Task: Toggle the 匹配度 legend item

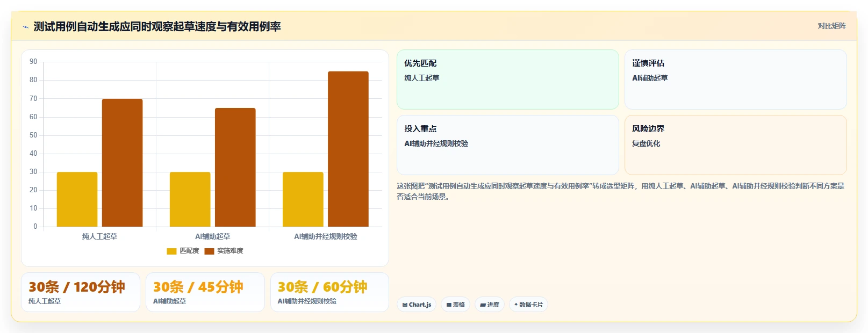Action: tap(183, 251)
